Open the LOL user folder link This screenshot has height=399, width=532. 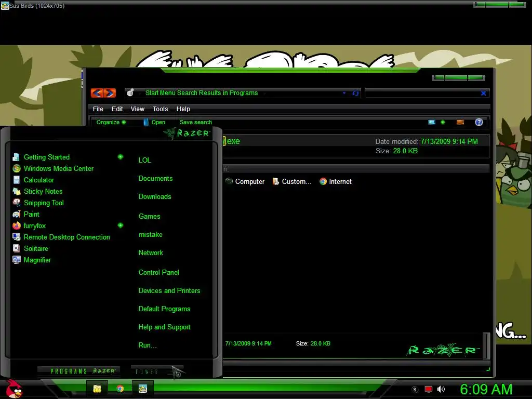[144, 160]
